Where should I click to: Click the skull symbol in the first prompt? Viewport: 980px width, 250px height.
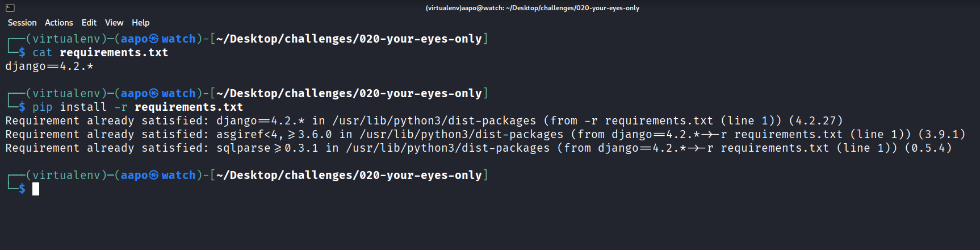point(154,39)
